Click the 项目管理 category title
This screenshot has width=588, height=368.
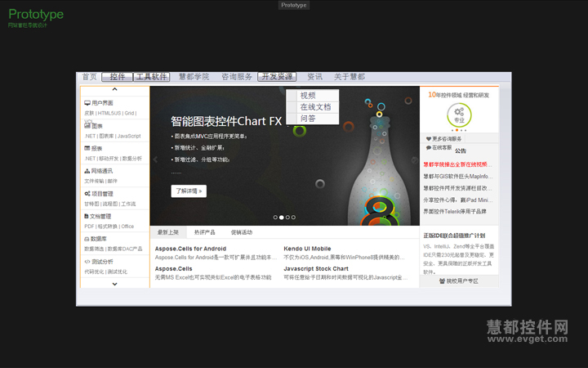[102, 193]
